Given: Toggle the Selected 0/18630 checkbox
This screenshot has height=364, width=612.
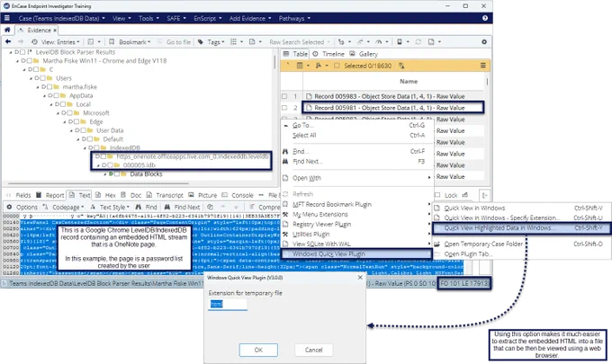Looking at the screenshot, I should (x=337, y=66).
